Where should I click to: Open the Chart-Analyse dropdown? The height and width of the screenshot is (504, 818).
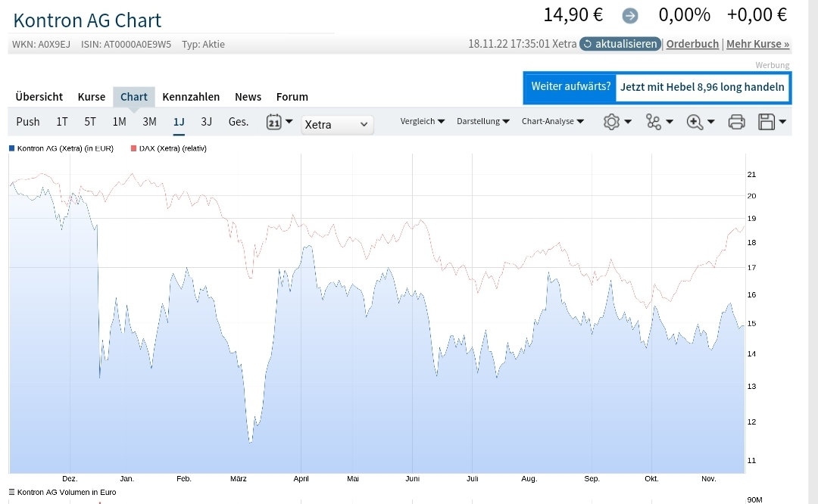[x=552, y=121]
